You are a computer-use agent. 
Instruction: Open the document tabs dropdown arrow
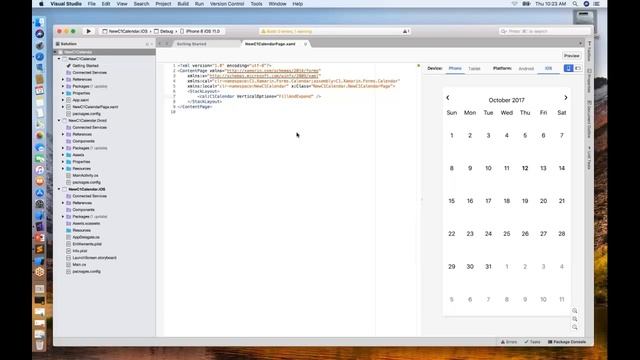tap(580, 44)
